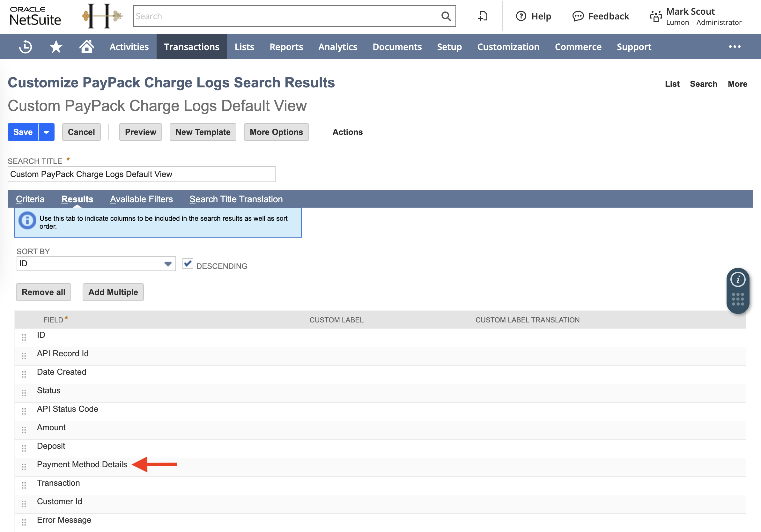Click drag handle for Payment Method Details
Image resolution: width=761 pixels, height=532 pixels.
[24, 467]
